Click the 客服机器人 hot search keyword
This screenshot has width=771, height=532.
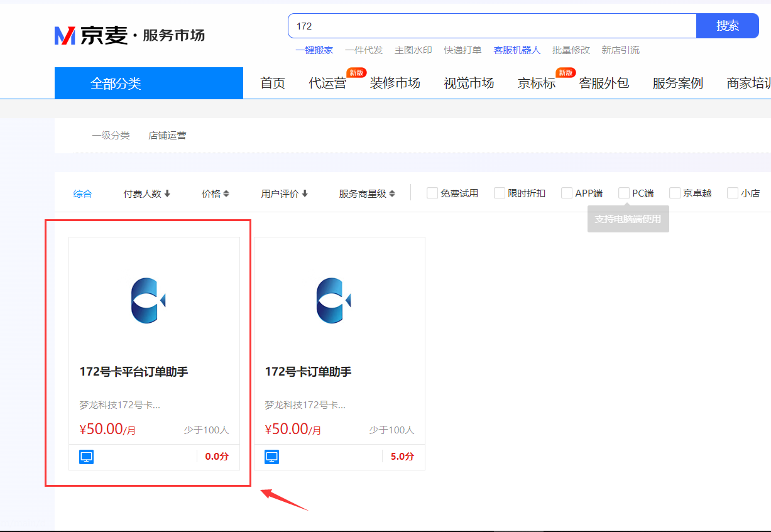(517, 50)
